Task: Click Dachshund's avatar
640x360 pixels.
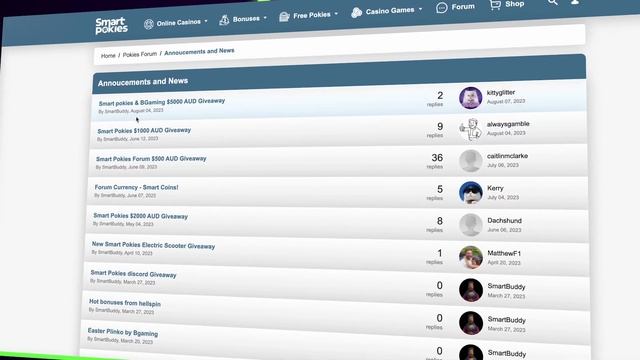Action: [471, 225]
